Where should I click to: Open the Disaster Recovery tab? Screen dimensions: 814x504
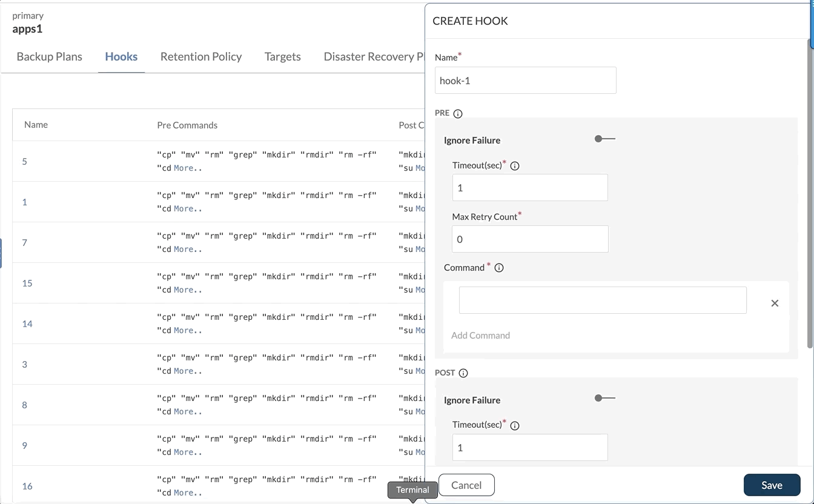tap(374, 56)
